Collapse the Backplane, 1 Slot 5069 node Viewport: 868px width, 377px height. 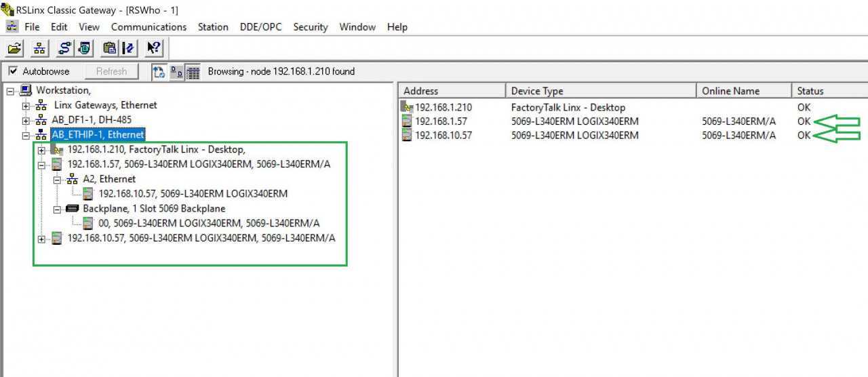coord(58,209)
